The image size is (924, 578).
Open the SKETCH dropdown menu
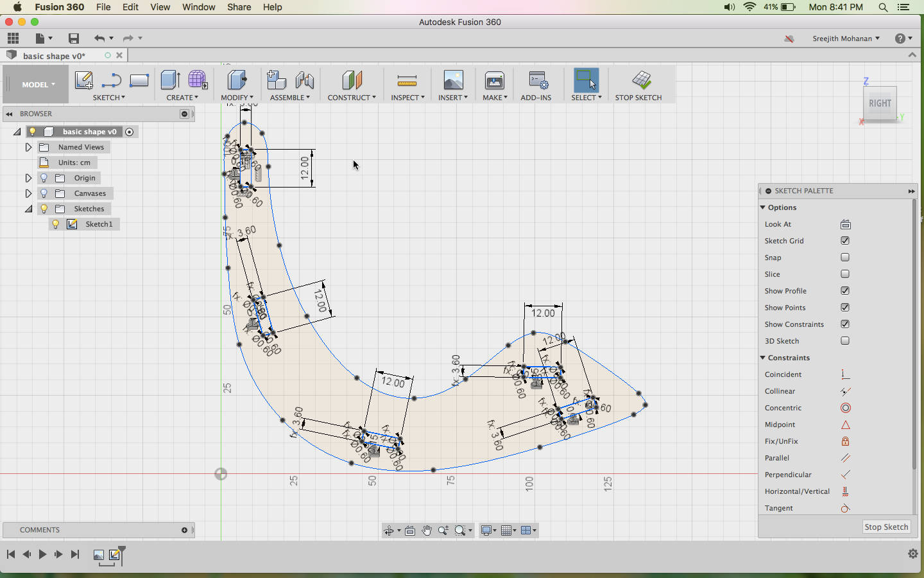click(x=109, y=98)
